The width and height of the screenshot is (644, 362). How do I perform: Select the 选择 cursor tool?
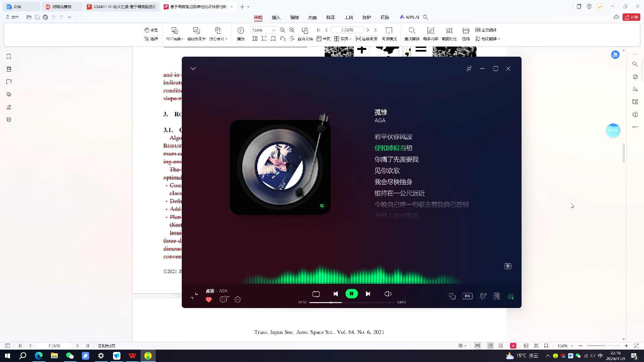click(151, 39)
